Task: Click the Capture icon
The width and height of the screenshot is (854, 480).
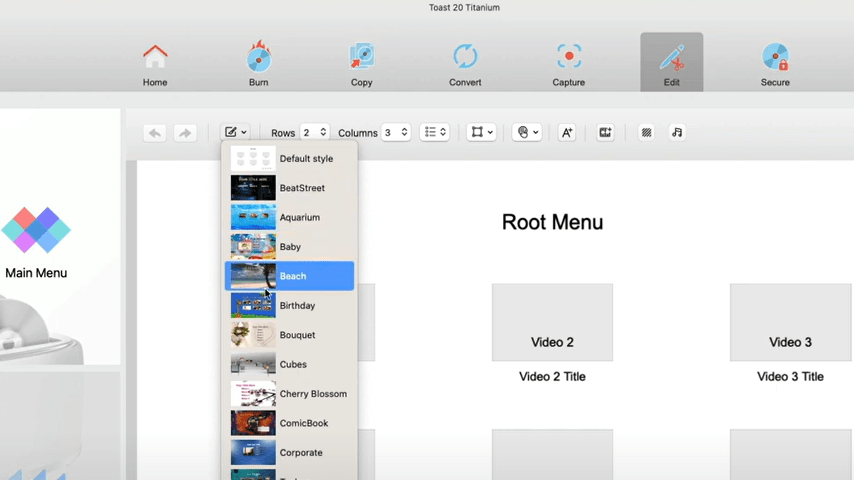Action: (x=568, y=58)
